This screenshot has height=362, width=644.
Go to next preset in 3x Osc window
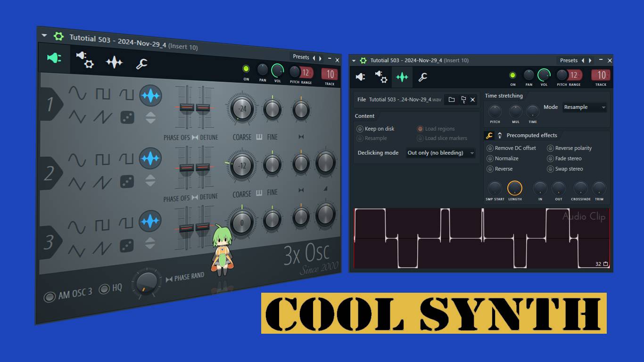click(321, 59)
